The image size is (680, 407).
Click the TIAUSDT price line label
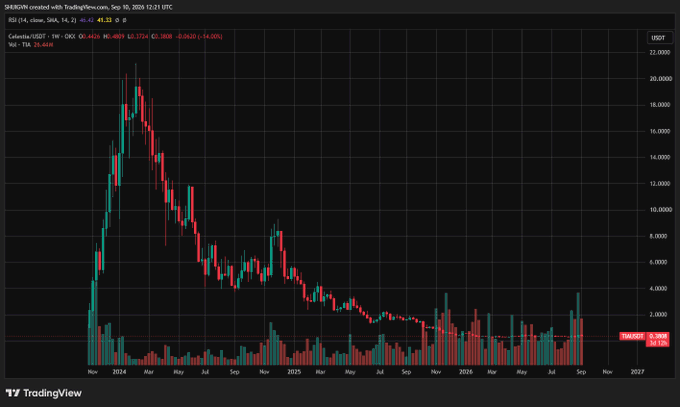[632, 336]
